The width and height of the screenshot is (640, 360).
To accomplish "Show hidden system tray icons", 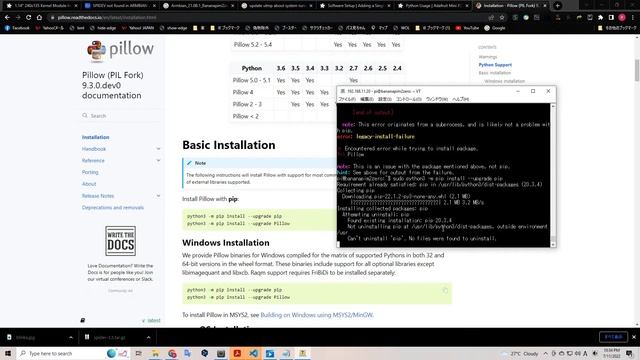I will coord(546,353).
